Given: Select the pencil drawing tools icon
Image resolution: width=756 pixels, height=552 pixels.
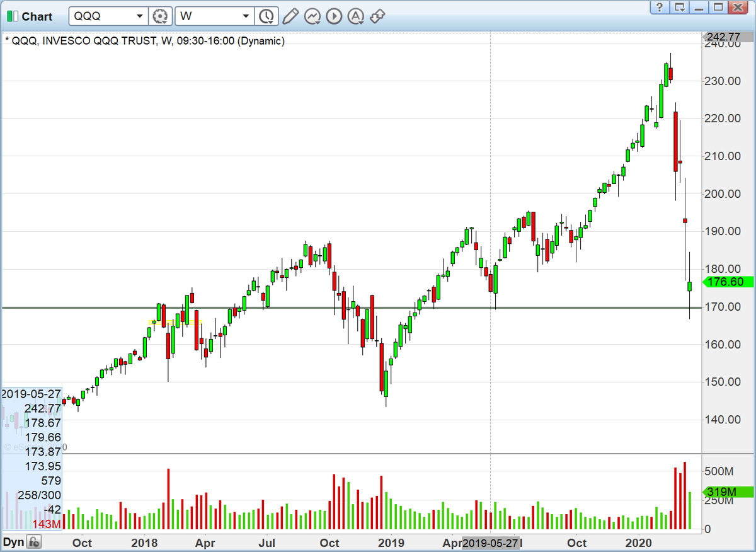Looking at the screenshot, I should 290,16.
